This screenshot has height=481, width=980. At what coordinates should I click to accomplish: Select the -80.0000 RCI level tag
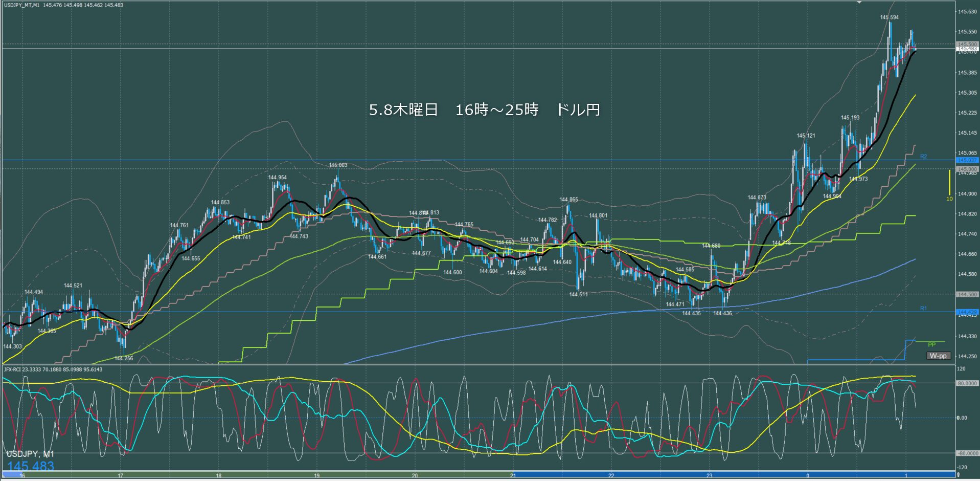coord(967,453)
